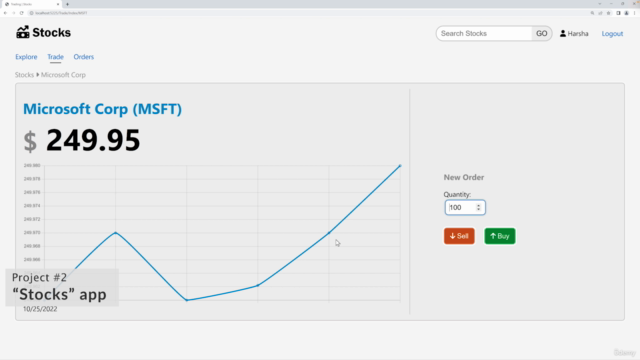This screenshot has width=640, height=360.
Task: Click the 10/25/2022 date label
Action: tap(40, 309)
